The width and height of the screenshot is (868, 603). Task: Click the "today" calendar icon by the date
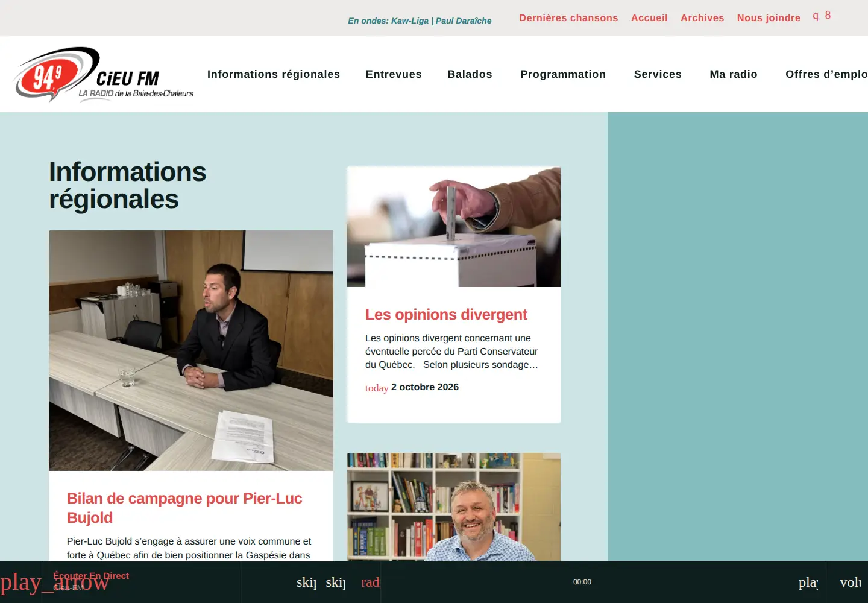pos(377,388)
